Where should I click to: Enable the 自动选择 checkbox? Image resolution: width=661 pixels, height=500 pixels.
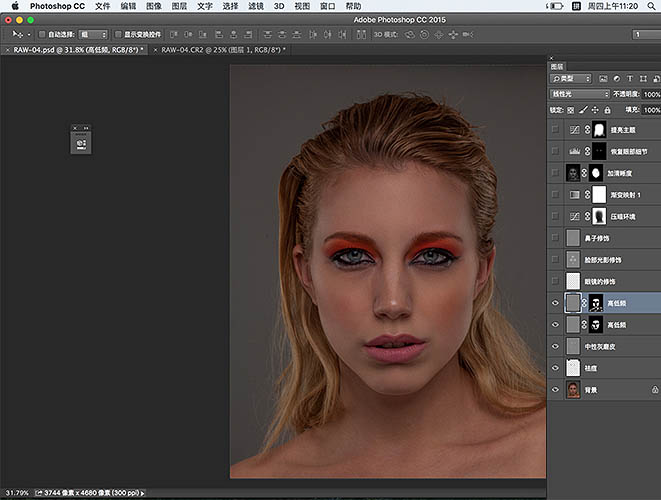coord(42,34)
